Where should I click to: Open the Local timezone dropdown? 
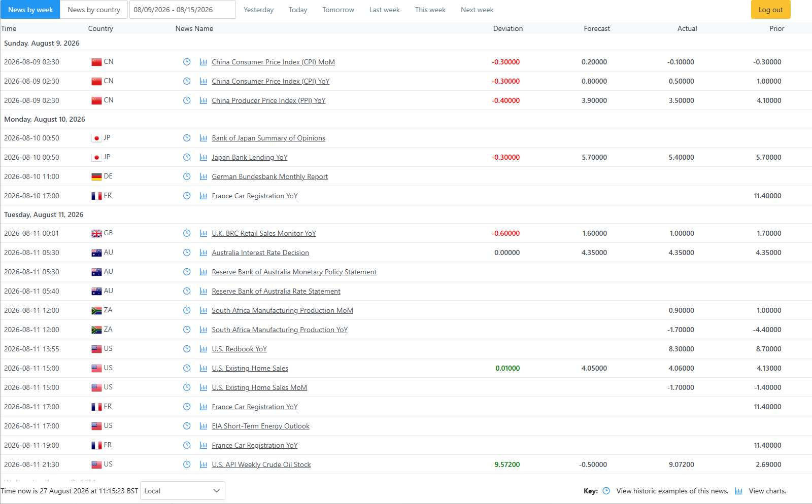[183, 491]
